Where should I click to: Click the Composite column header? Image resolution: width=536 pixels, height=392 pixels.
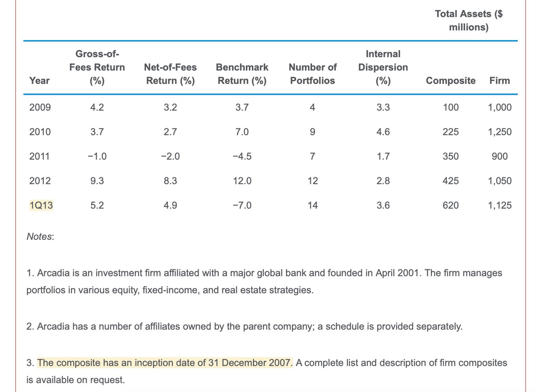[x=451, y=80]
